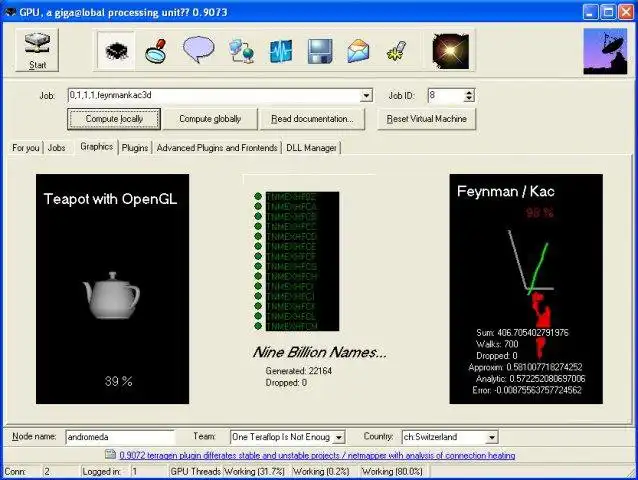Click the satellite dish logo image
This screenshot has width=638, height=480.
click(605, 51)
